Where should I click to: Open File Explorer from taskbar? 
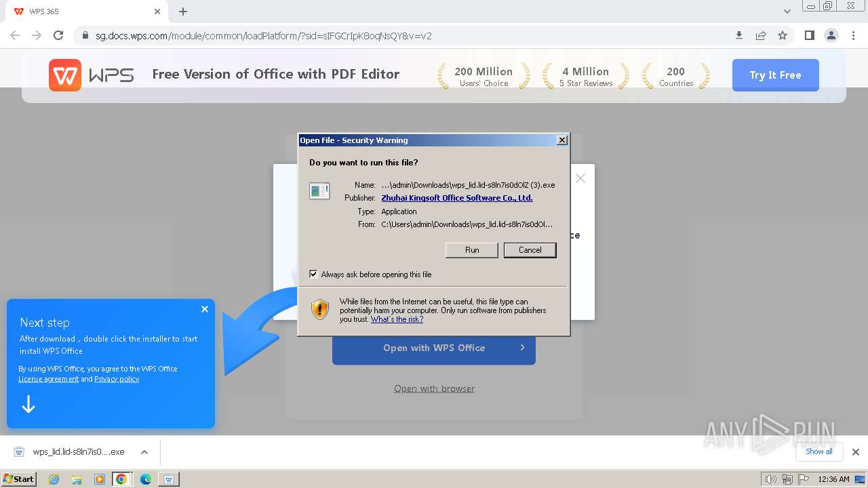[x=77, y=479]
